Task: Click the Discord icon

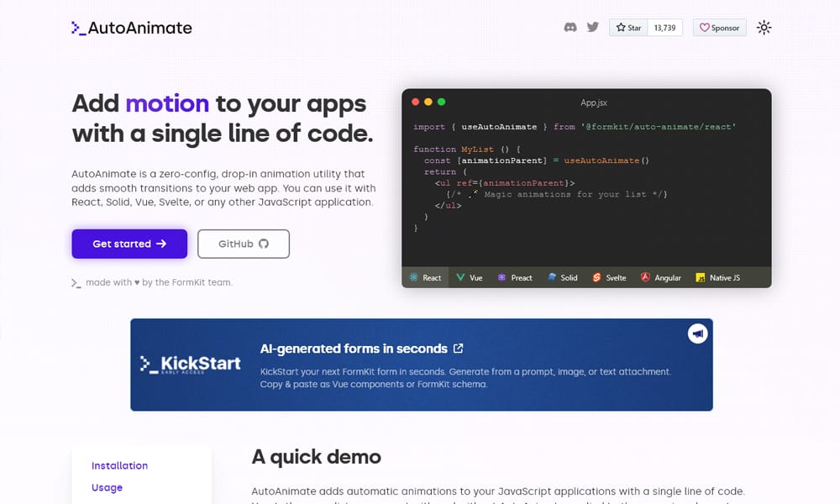Action: (570, 26)
